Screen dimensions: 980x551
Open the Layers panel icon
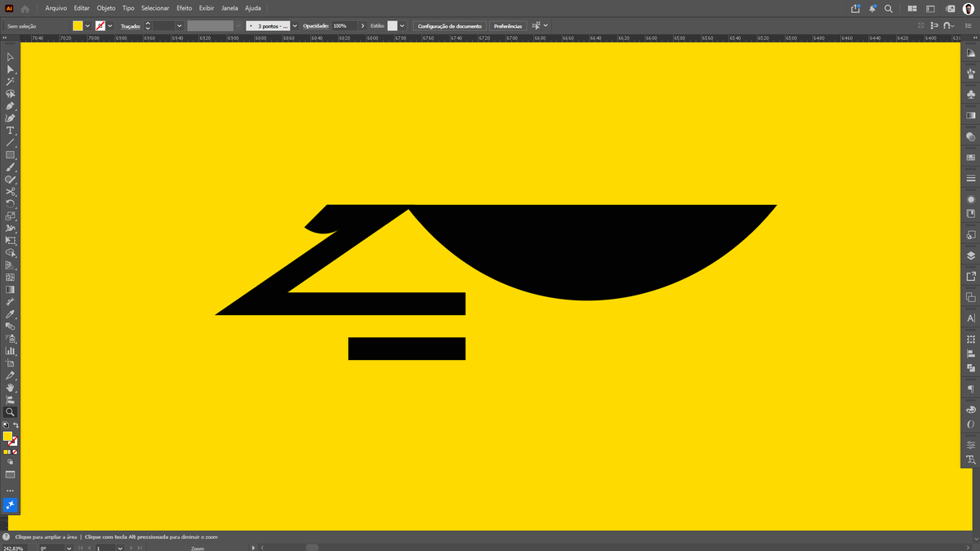(x=970, y=255)
